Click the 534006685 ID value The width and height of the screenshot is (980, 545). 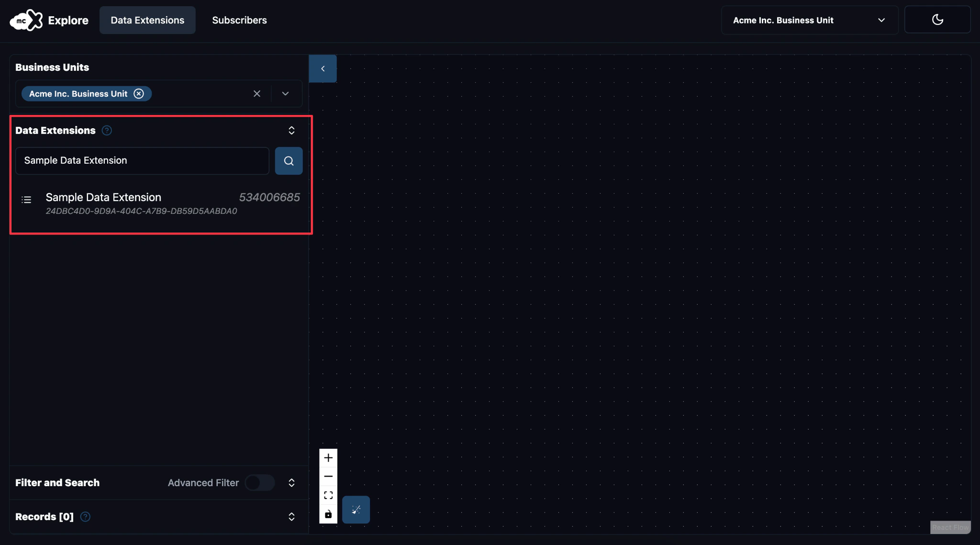(x=269, y=197)
